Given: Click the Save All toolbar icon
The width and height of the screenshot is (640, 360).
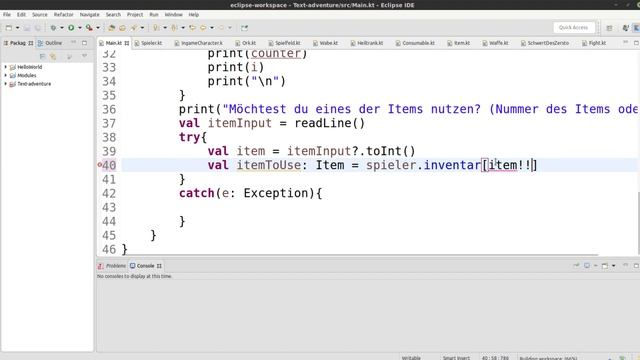Looking at the screenshot, I should pos(38,28).
